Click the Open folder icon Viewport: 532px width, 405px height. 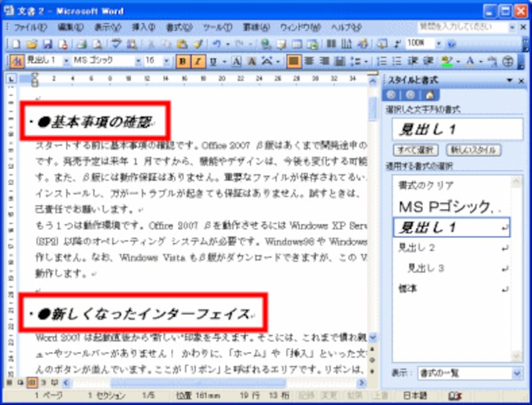pyautogui.click(x=32, y=44)
